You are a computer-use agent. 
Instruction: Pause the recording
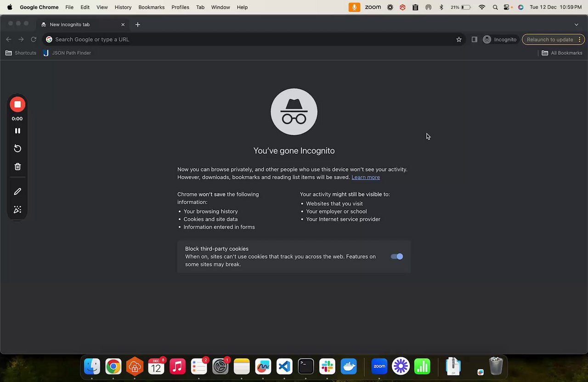tap(17, 131)
